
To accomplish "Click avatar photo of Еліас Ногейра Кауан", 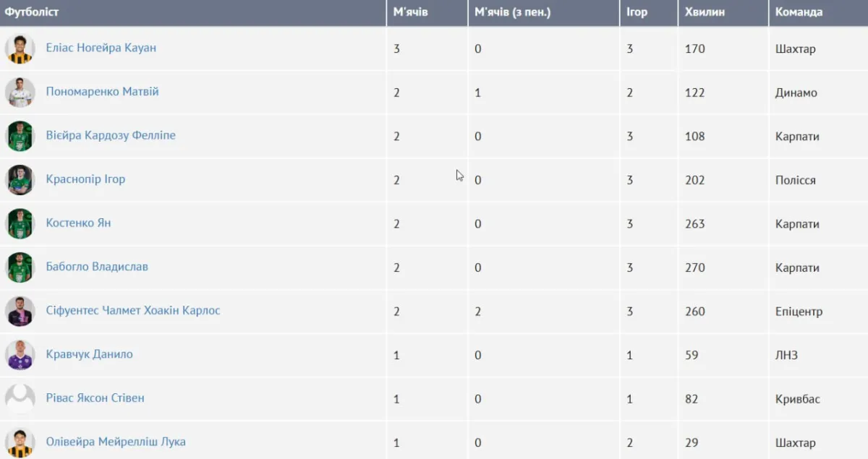I will (x=20, y=48).
